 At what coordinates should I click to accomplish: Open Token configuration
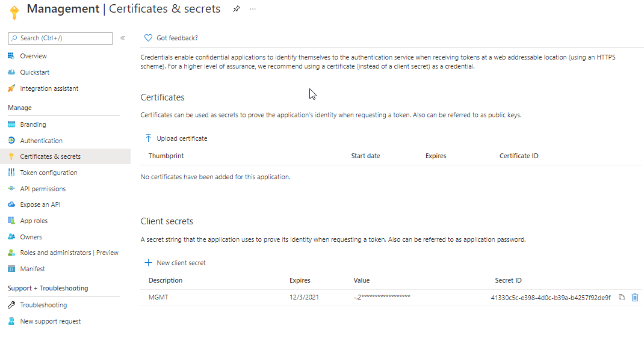pyautogui.click(x=48, y=173)
